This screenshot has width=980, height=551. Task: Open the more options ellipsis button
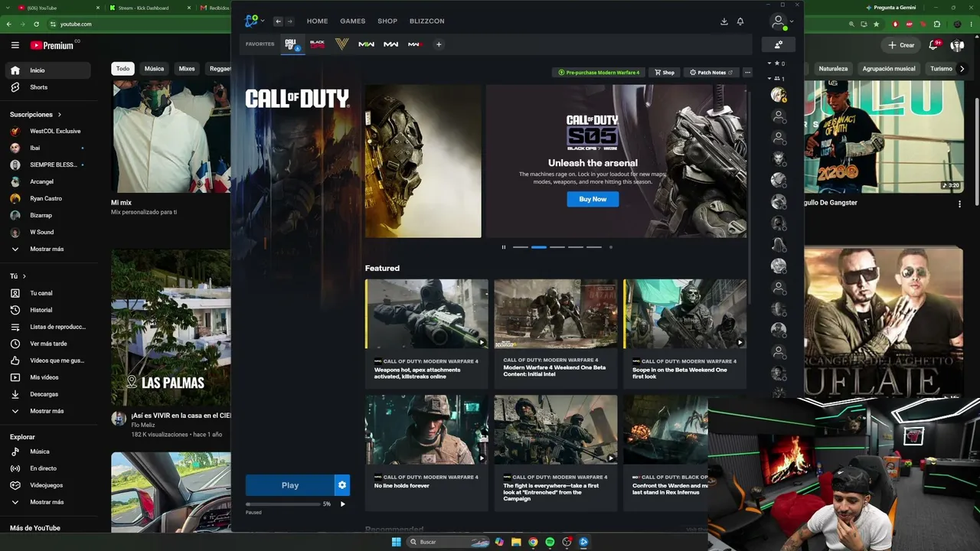tap(747, 73)
